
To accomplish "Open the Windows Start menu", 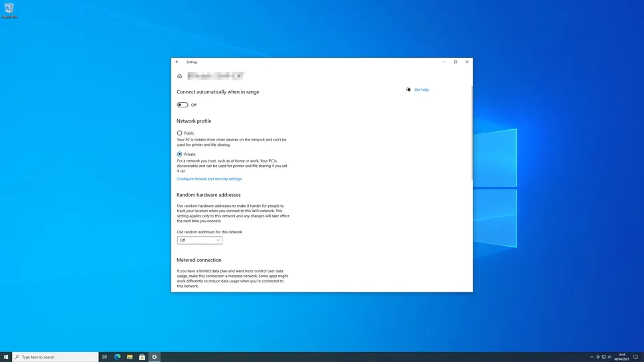I will click(x=6, y=357).
